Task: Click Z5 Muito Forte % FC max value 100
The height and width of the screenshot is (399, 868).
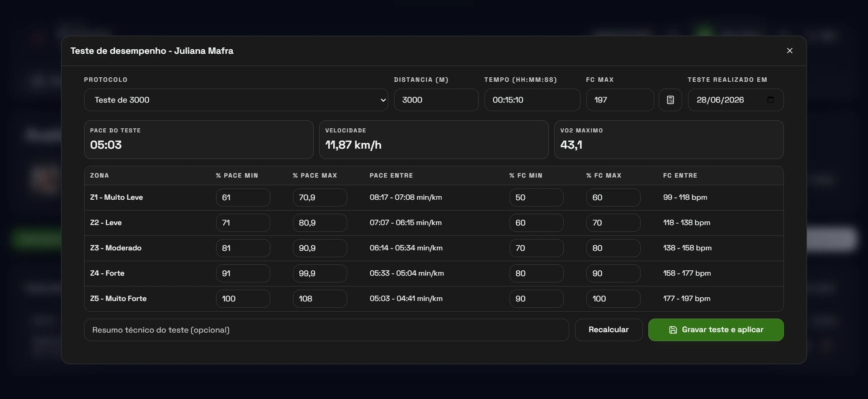Action: (x=613, y=299)
